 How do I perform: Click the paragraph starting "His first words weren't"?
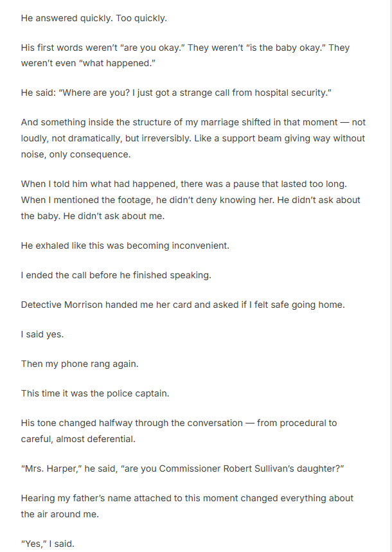click(x=185, y=55)
